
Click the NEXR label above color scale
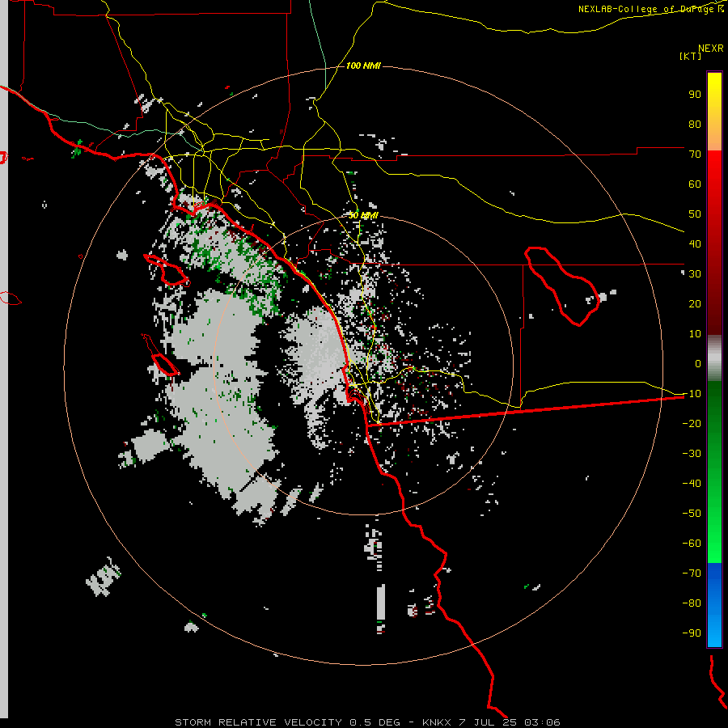tap(710, 49)
